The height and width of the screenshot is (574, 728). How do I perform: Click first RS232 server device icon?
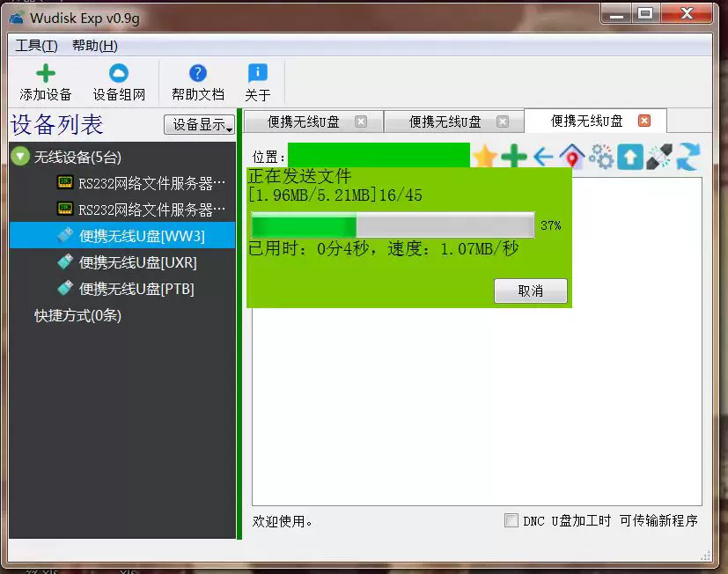(65, 182)
